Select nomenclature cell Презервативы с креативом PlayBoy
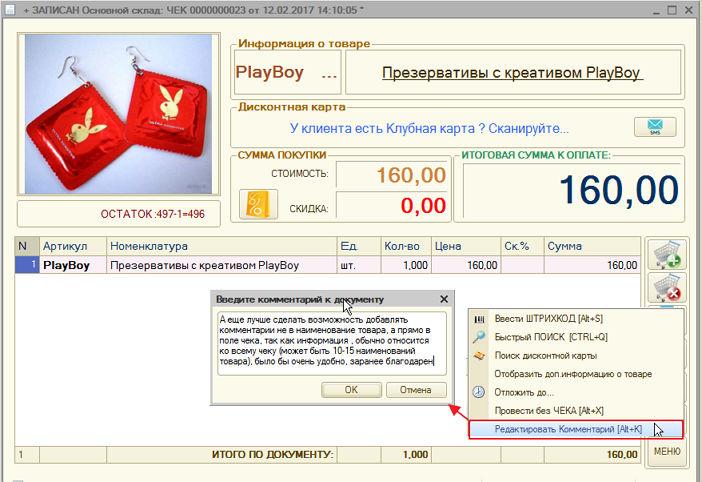The image size is (702, 482). coord(222,265)
